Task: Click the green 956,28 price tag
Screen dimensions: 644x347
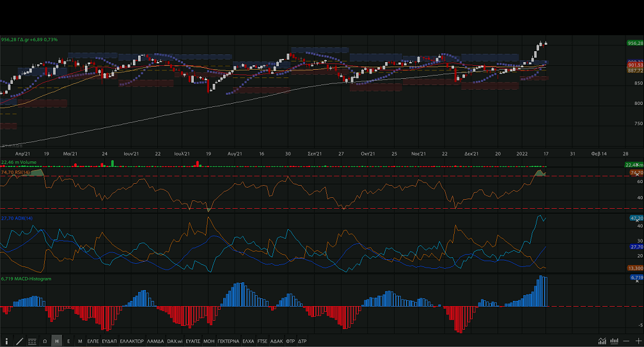Action: [x=634, y=43]
